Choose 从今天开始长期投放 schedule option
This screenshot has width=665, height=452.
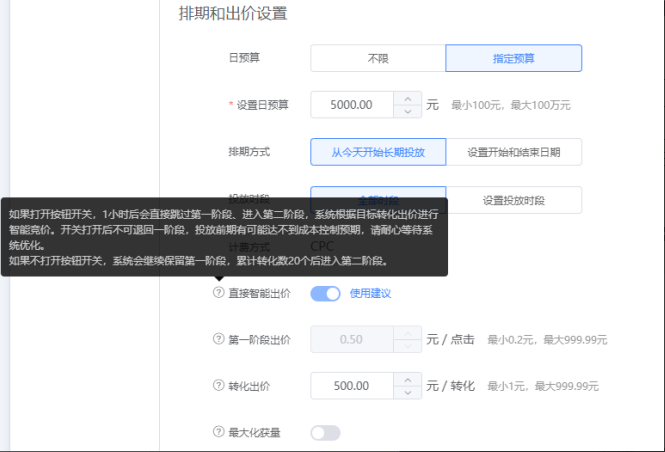(378, 152)
